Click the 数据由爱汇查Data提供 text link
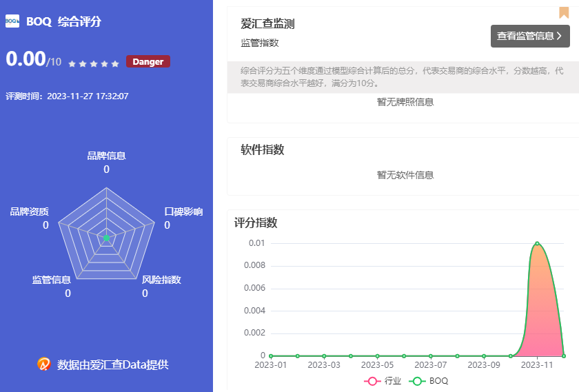579x392 pixels. coord(112,364)
